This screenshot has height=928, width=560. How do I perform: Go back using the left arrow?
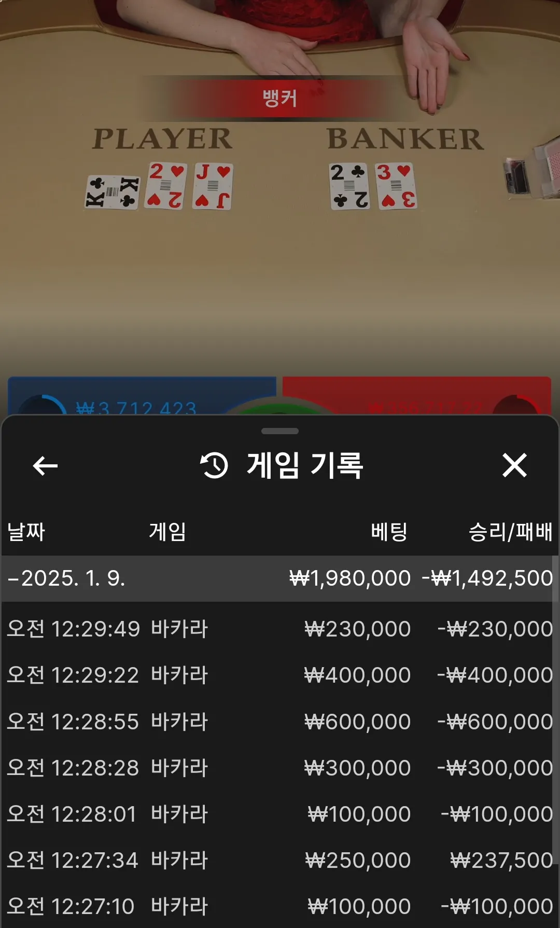[x=45, y=466]
